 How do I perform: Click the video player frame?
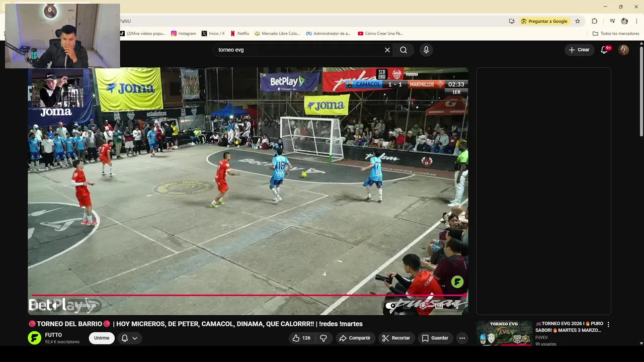click(x=248, y=191)
